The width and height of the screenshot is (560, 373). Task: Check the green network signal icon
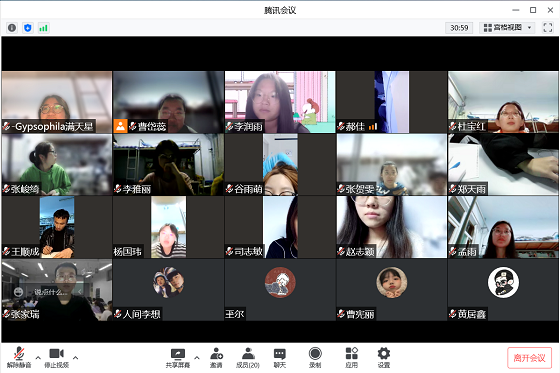[x=43, y=28]
